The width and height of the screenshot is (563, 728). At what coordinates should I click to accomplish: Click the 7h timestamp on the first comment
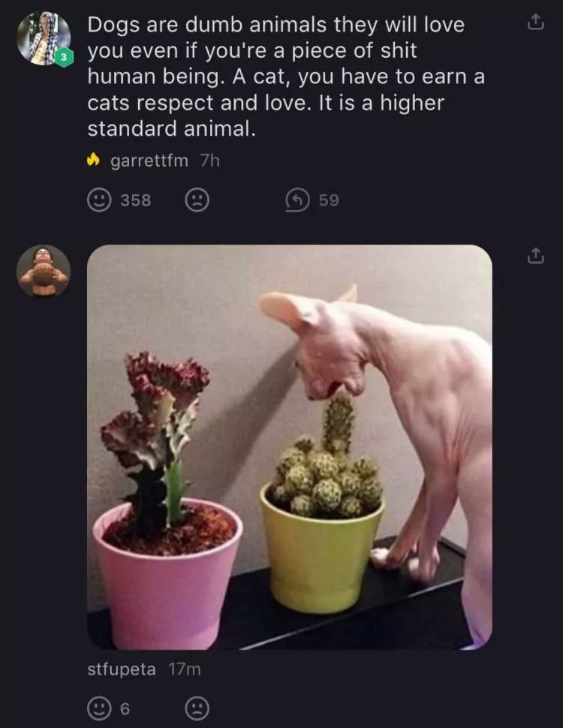pyautogui.click(x=209, y=161)
